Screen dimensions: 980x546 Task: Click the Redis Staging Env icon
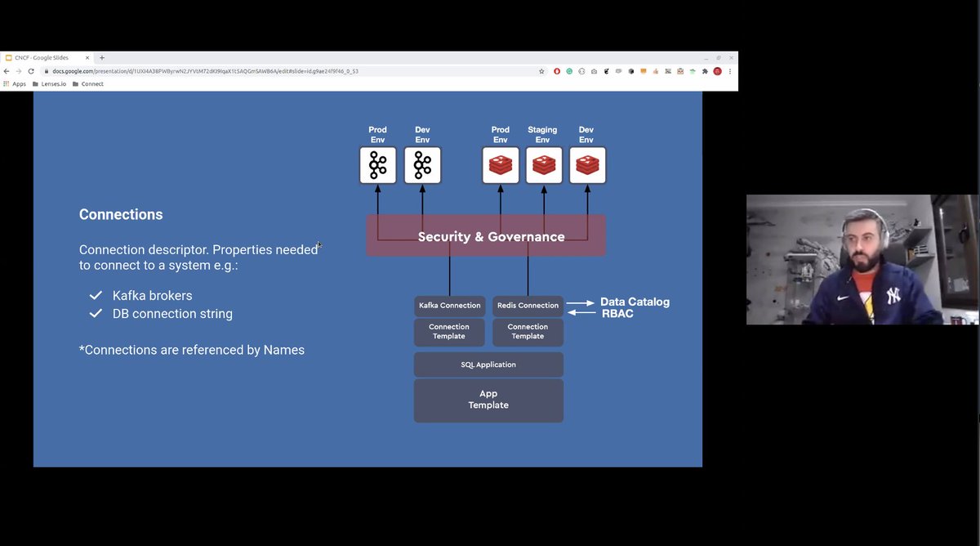point(544,165)
